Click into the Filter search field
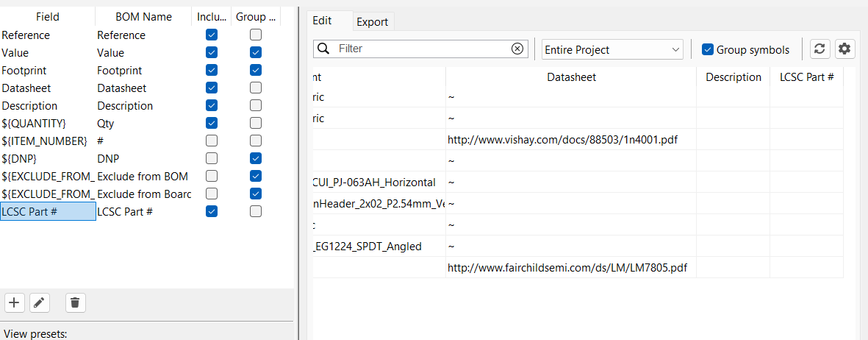The width and height of the screenshot is (868, 340). tap(420, 49)
